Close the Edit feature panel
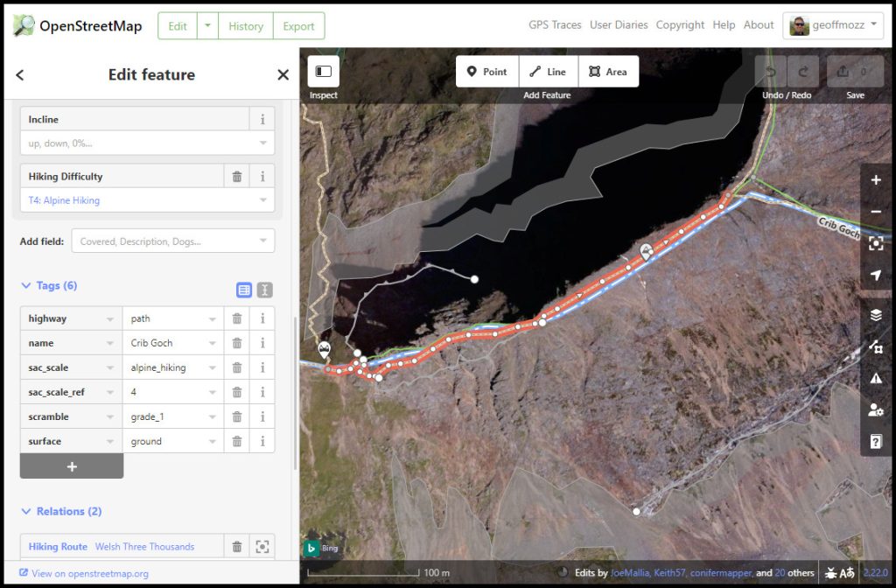896x588 pixels. pos(283,75)
